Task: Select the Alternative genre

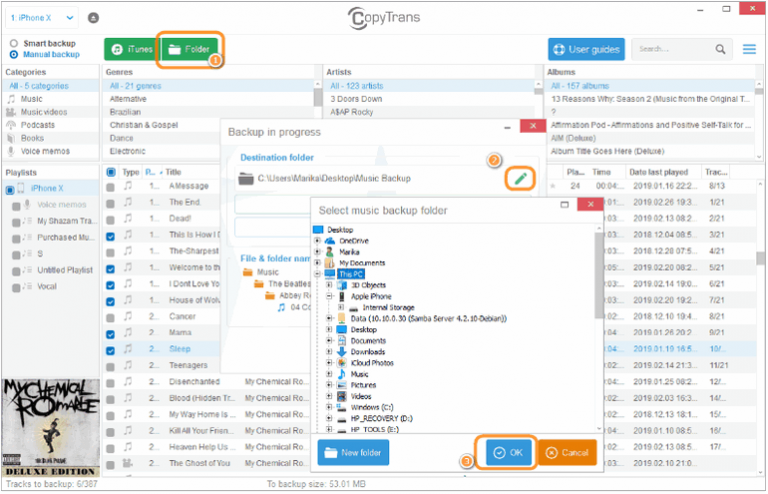Action: 130,99
